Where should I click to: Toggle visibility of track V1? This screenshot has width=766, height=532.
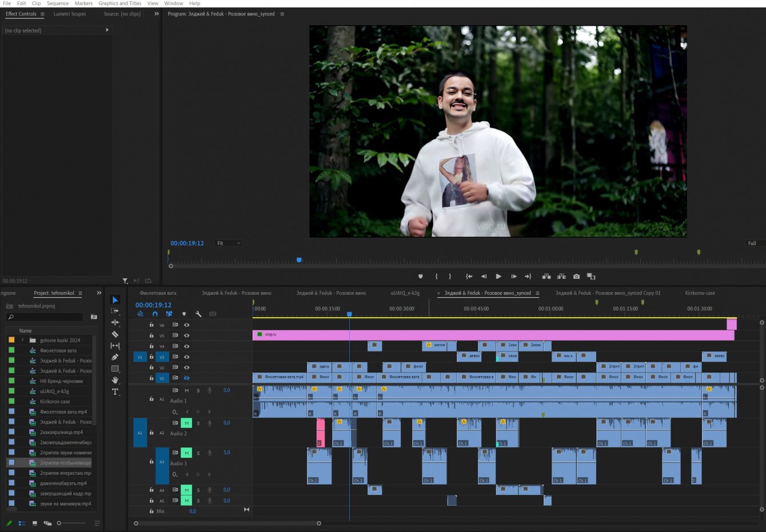(186, 378)
